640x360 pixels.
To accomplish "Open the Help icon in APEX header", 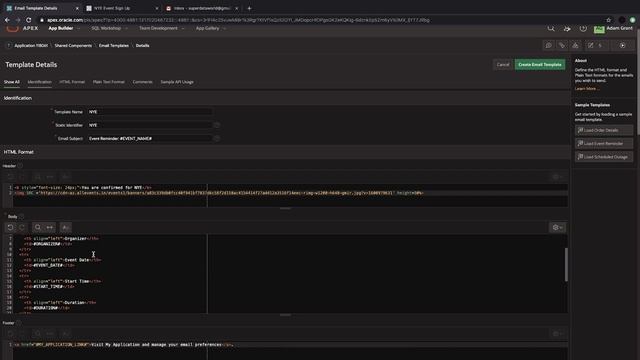I will tap(583, 28).
